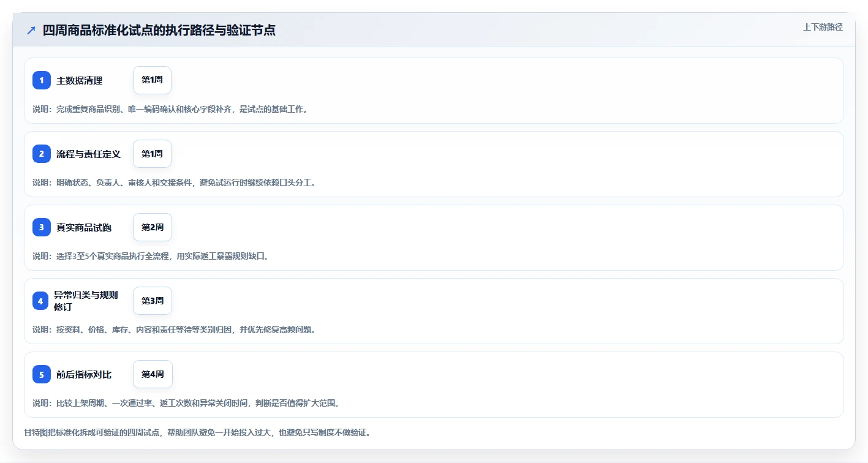This screenshot has width=868, height=463.
Task: Select the step title 前后指标对比
Action: click(84, 374)
